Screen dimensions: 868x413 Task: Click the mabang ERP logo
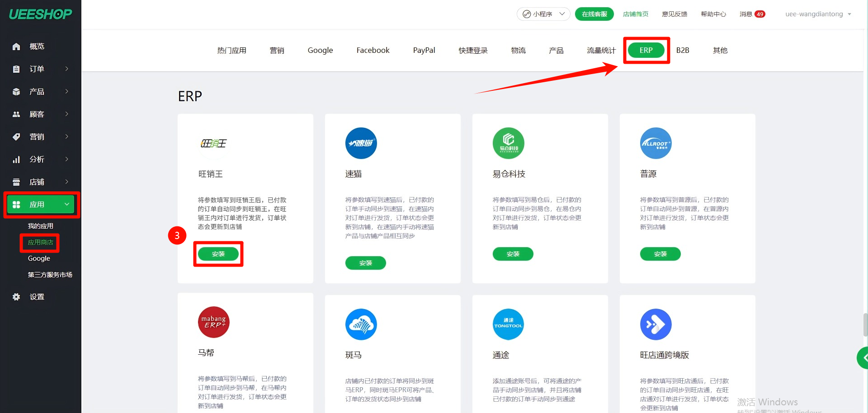click(214, 322)
